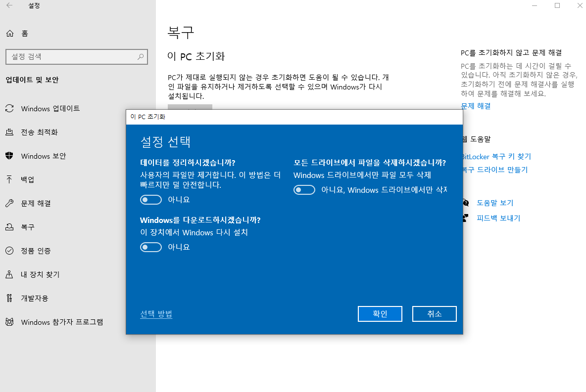Open 전송 최적화 settings page
586x392 pixels.
click(x=78, y=132)
